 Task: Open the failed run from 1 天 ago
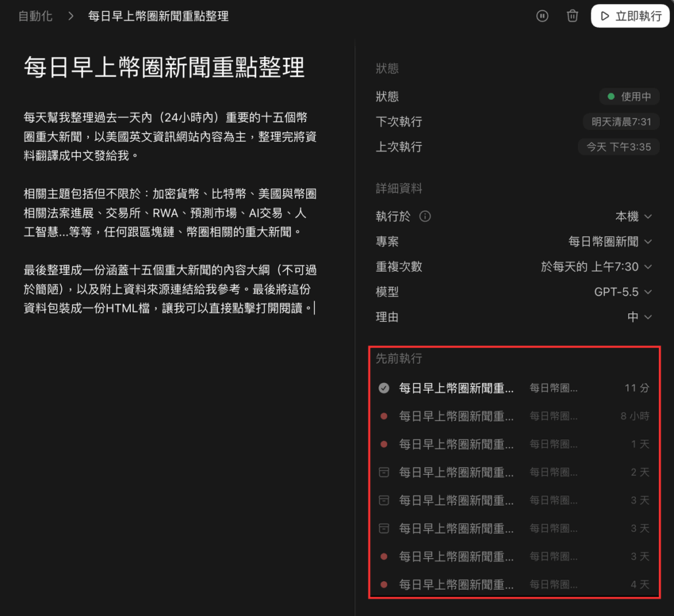click(513, 444)
